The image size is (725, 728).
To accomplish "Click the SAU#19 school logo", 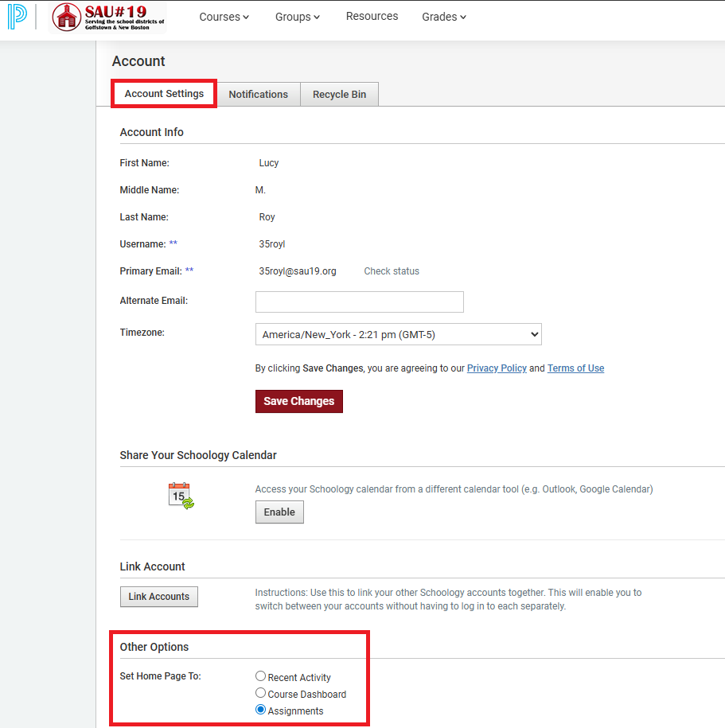I will (108, 17).
